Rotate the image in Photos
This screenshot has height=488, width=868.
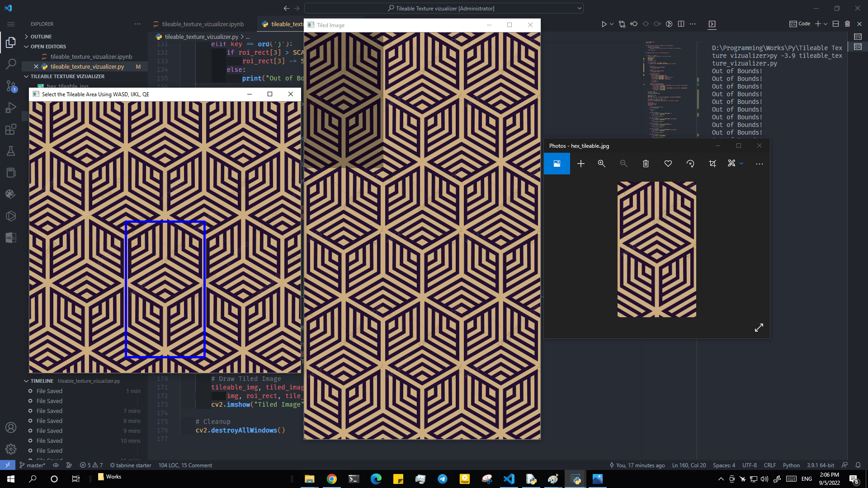point(690,164)
